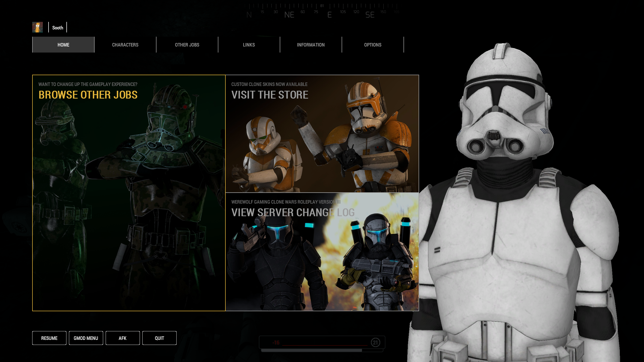
Task: Click the compass heading strip at top
Action: click(322, 11)
